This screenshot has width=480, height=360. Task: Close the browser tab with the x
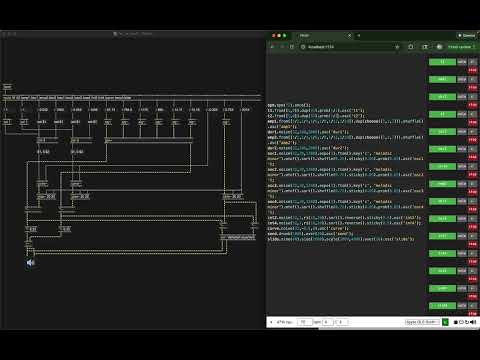coord(349,35)
